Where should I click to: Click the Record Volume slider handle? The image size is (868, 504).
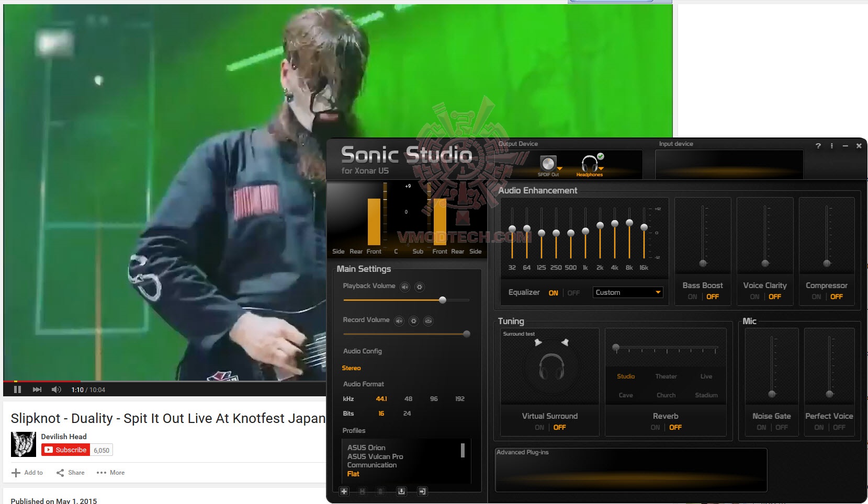tap(467, 334)
